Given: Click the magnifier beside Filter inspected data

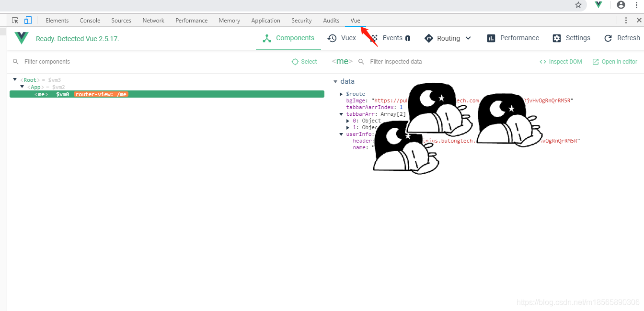Looking at the screenshot, I should pos(361,62).
